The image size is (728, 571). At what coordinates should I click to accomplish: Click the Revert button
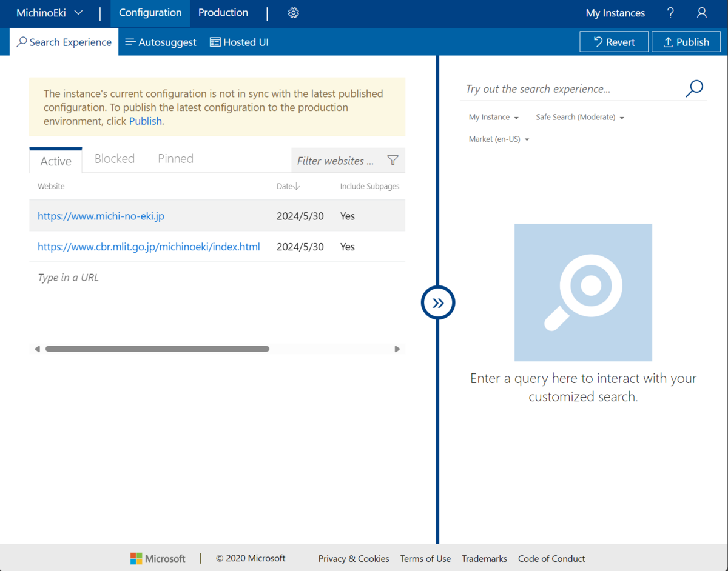coord(614,42)
